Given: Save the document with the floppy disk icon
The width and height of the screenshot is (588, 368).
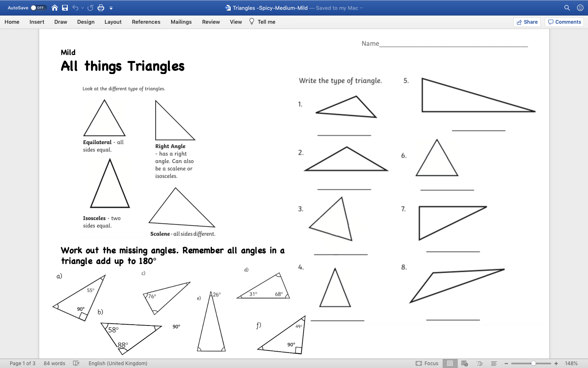Looking at the screenshot, I should [65, 8].
